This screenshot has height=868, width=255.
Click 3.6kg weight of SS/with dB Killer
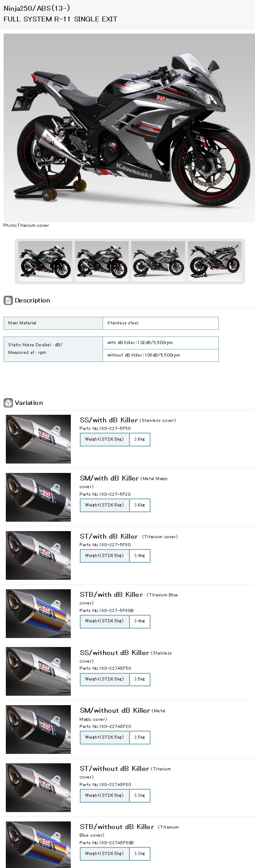tap(140, 439)
